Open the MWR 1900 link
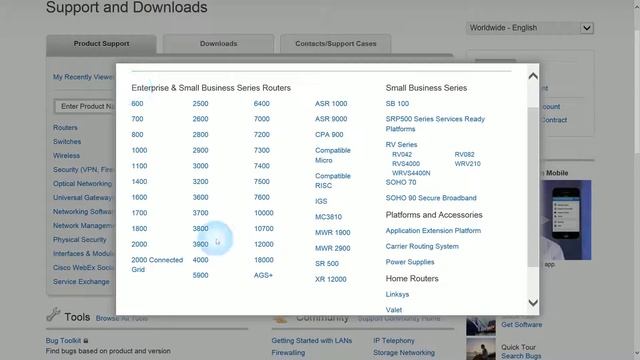Screen dimensions: 640x360 [x=333, y=233]
